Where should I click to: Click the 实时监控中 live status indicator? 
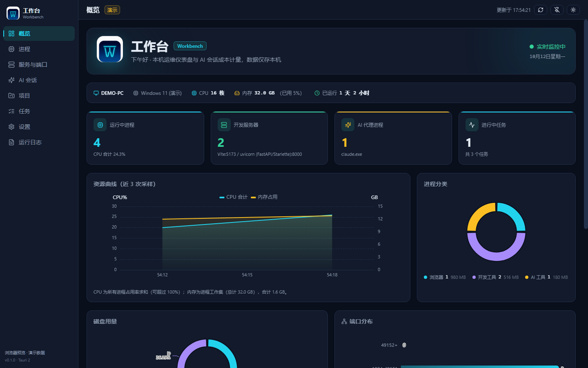[547, 47]
